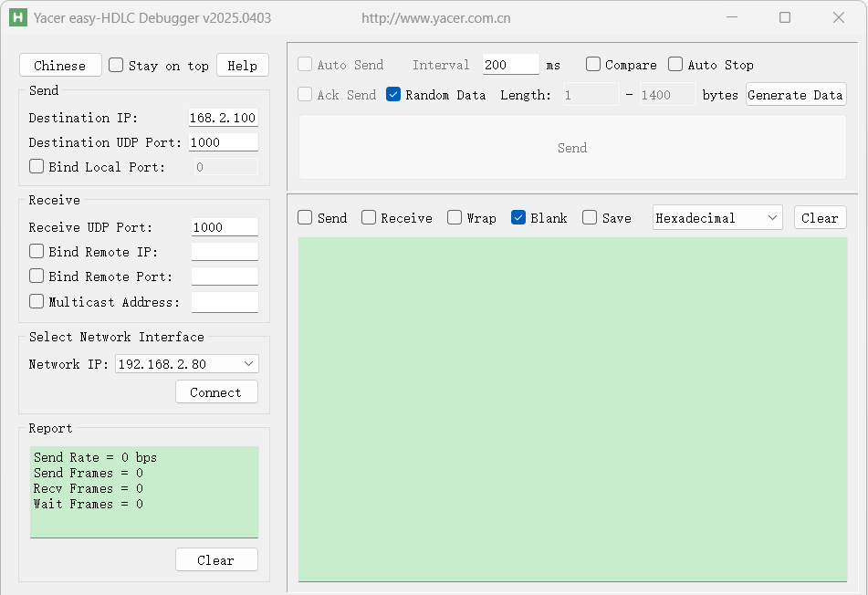This screenshot has width=868, height=595.
Task: Enable the Bind Remote Port option
Action: coord(35,276)
